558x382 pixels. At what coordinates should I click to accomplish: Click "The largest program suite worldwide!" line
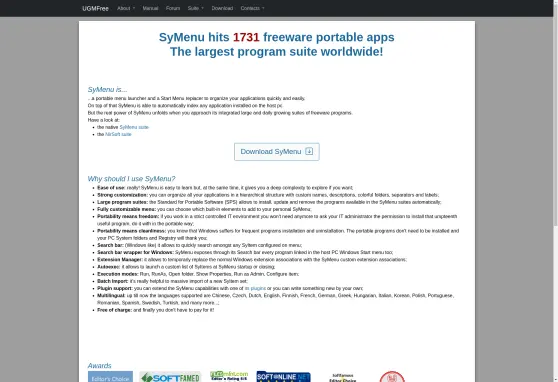tap(277, 52)
